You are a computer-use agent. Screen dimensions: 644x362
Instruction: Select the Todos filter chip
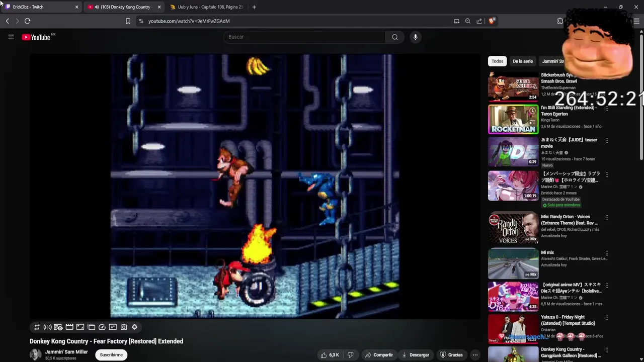click(497, 61)
